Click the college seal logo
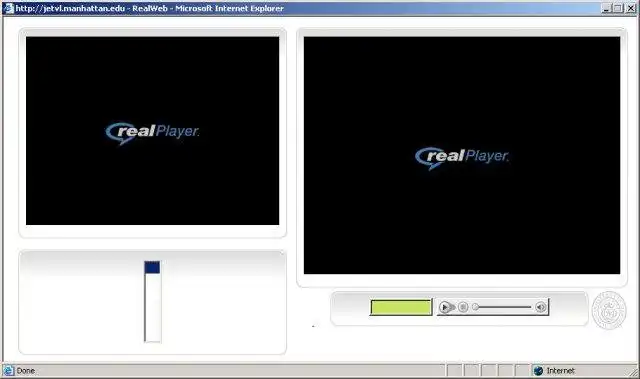 pos(609,310)
